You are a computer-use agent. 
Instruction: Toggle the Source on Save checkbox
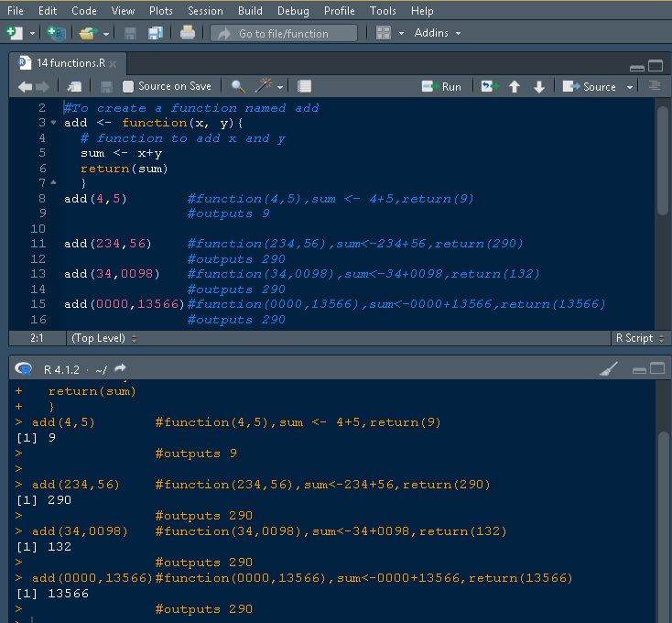click(x=128, y=86)
